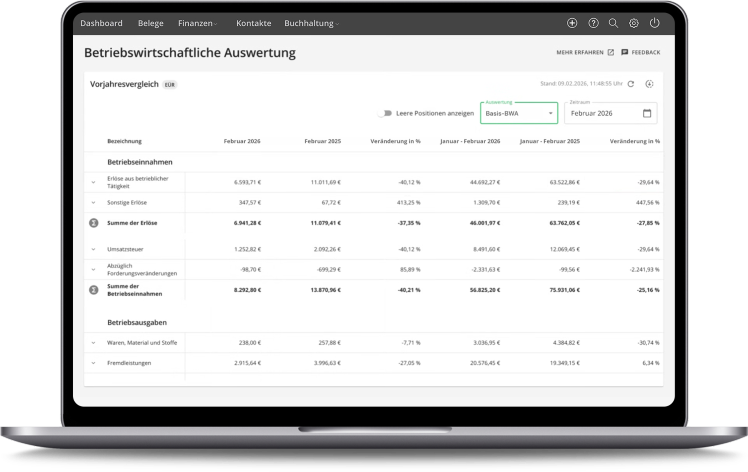
Task: Open the Finanzen menu
Action: (x=197, y=23)
